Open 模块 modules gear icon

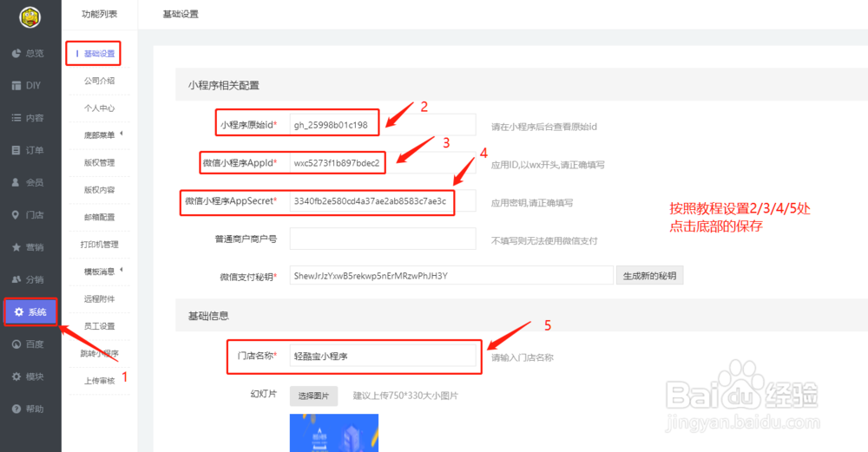coord(16,377)
